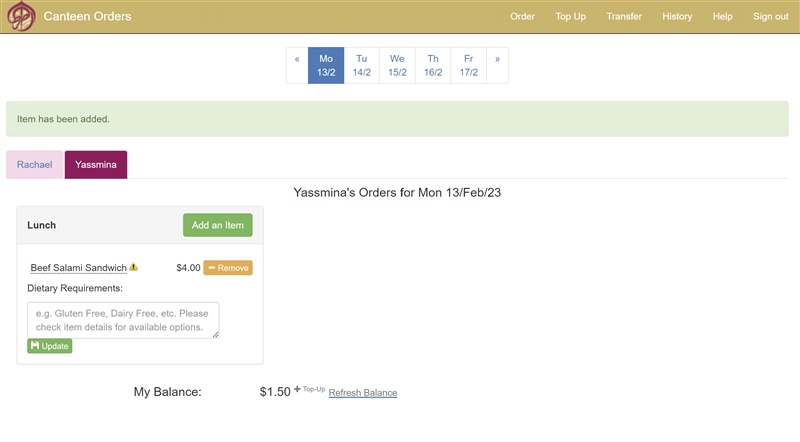Click Update to save dietary requirements
Image resolution: width=800 pixels, height=442 pixels.
pyautogui.click(x=49, y=346)
